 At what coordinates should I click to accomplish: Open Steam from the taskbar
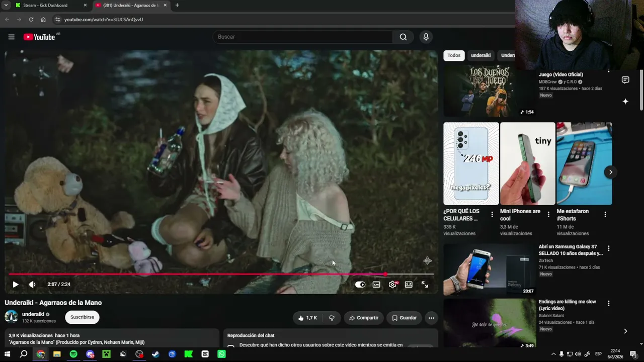point(155,354)
